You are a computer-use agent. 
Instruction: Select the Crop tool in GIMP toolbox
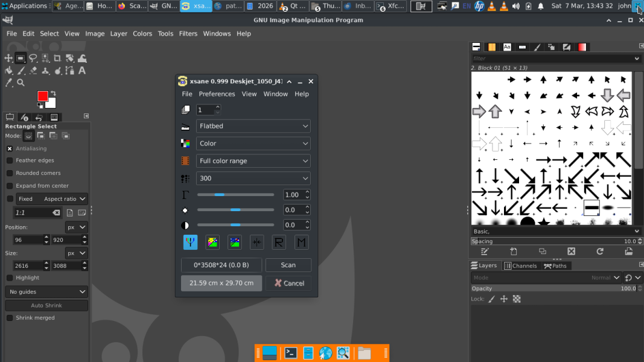pyautogui.click(x=57, y=59)
